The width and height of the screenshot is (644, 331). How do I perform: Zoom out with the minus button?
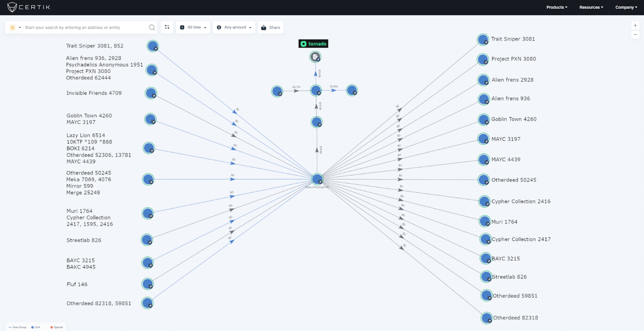click(635, 35)
